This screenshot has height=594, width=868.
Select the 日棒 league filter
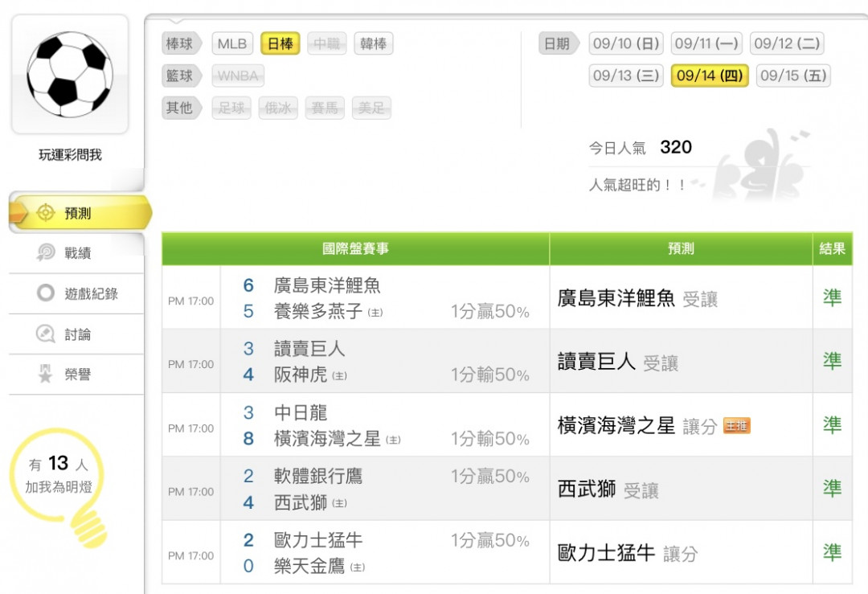pyautogui.click(x=280, y=43)
